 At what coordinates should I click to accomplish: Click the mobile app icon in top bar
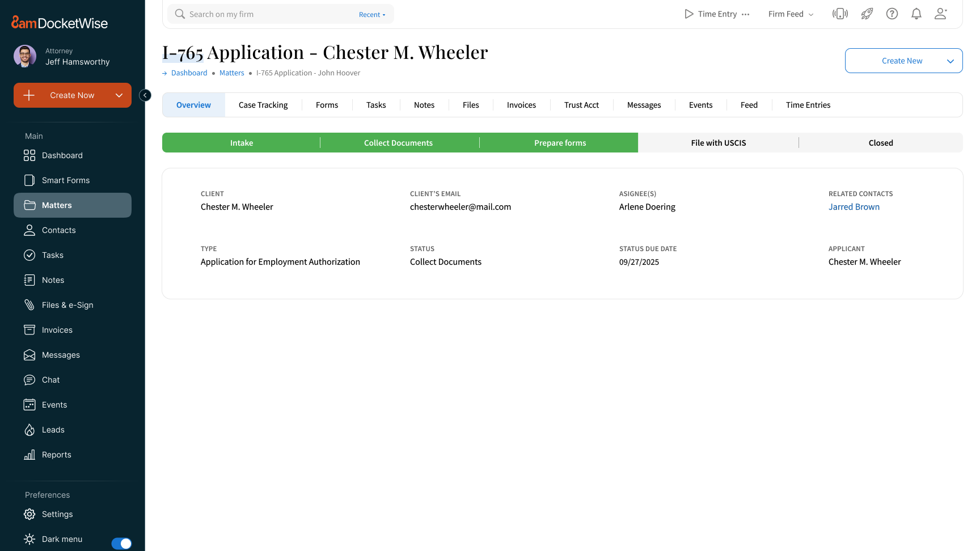pyautogui.click(x=840, y=14)
